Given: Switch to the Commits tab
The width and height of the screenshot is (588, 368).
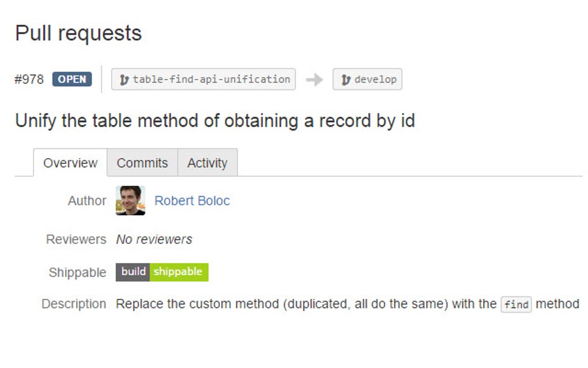Looking at the screenshot, I should pyautogui.click(x=142, y=163).
